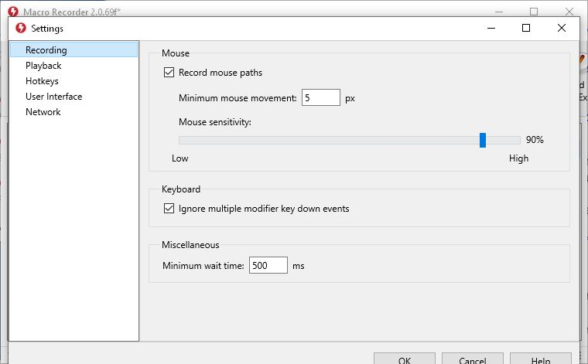588x364 pixels.
Task: Disable Ignore multiple modifier key down events
Action: [169, 209]
